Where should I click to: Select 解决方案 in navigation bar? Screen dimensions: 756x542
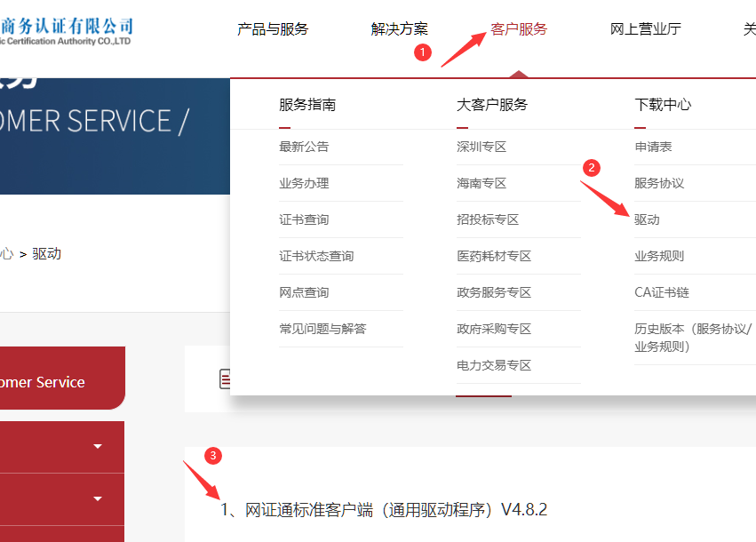click(x=399, y=29)
